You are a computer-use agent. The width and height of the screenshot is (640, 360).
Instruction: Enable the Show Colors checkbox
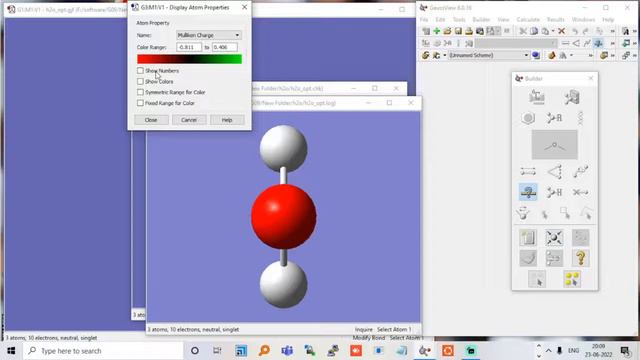[x=140, y=81]
